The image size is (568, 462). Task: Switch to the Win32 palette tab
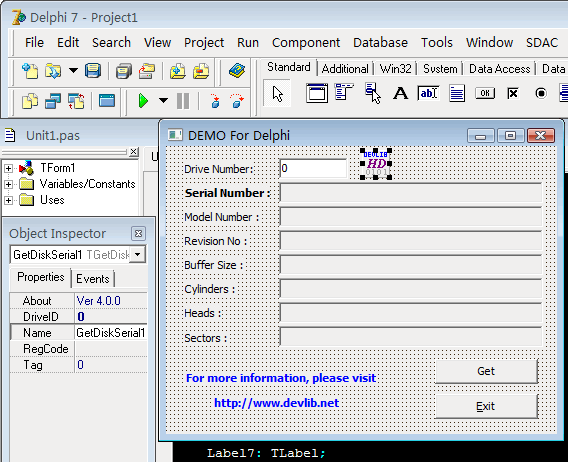click(x=396, y=68)
